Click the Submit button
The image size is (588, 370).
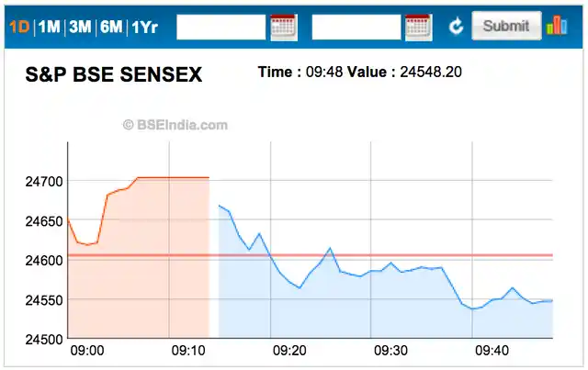[506, 26]
